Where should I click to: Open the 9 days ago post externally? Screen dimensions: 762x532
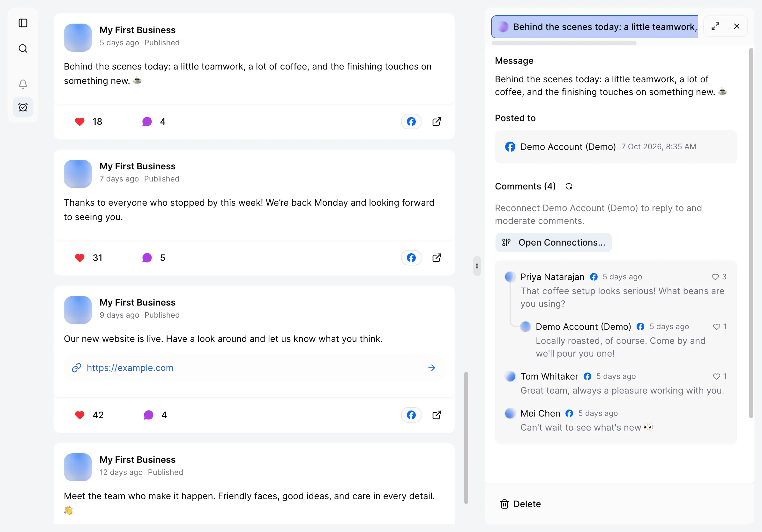[x=437, y=415]
